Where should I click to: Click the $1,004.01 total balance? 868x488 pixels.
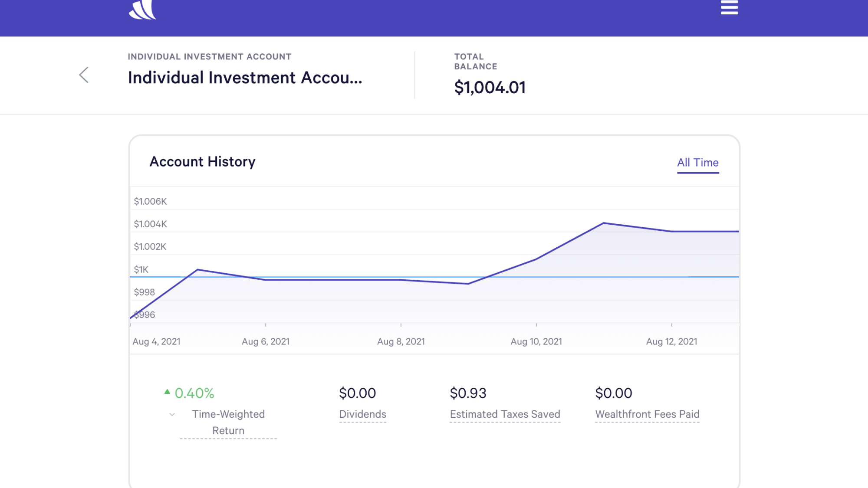490,88
